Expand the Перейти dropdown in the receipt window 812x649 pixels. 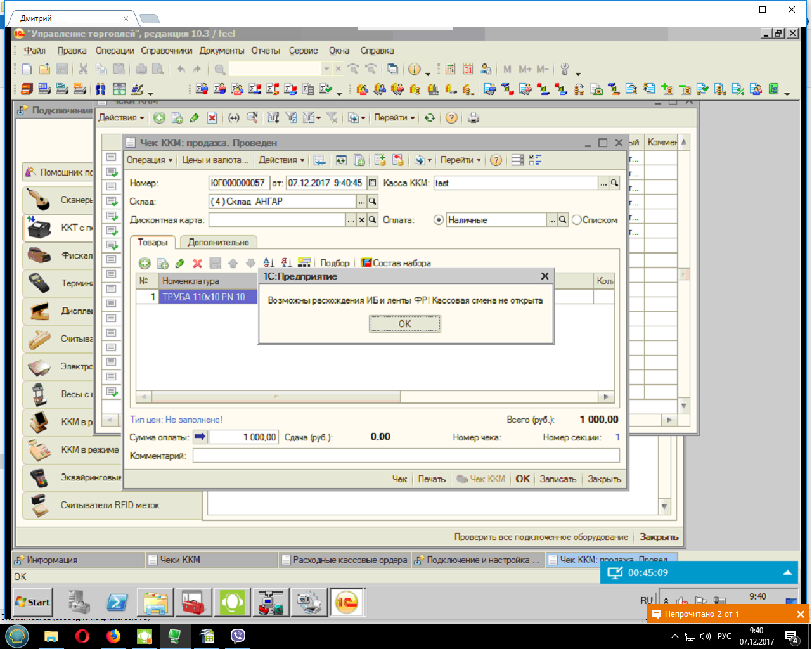click(x=461, y=160)
